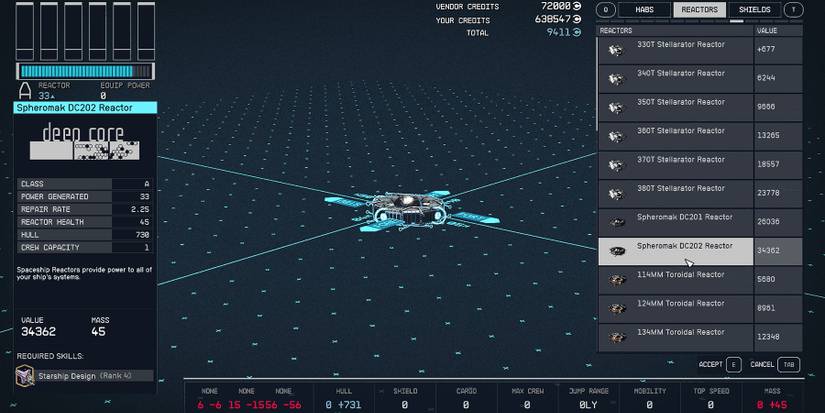825x413 pixels.
Task: Click the 330T Stellarator Reactor icon
Action: (616, 50)
